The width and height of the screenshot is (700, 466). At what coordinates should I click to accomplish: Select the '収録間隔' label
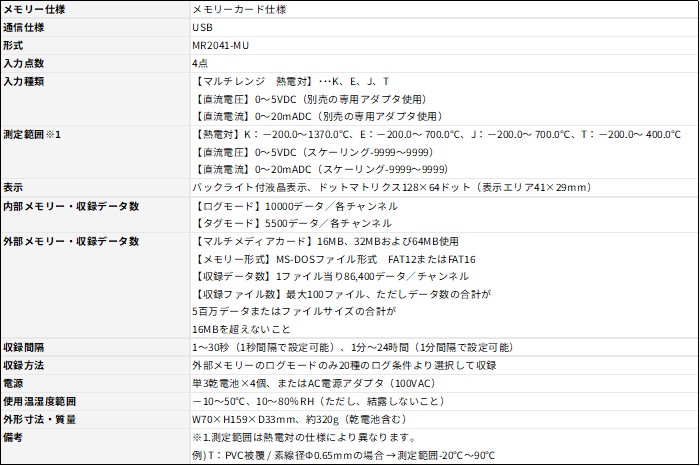pos(23,348)
